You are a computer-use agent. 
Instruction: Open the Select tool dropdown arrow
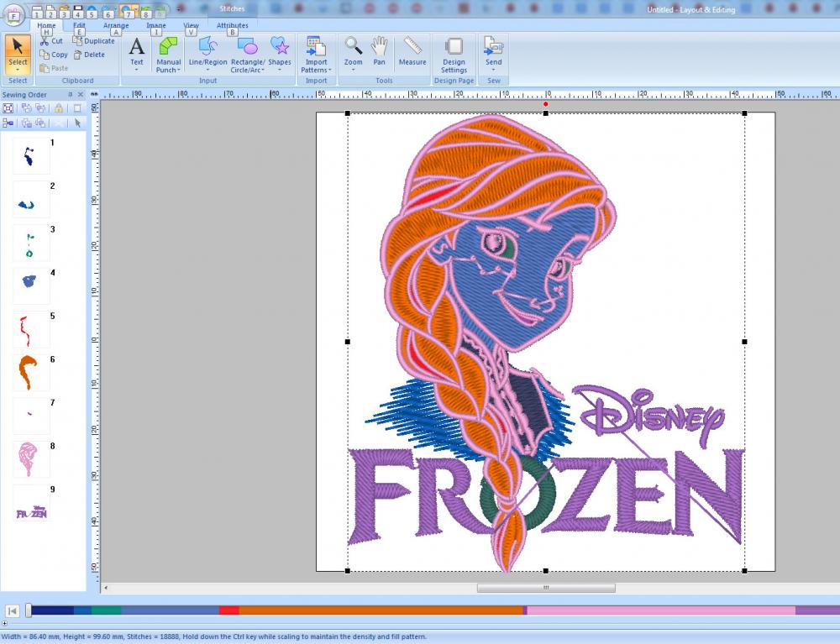18,71
